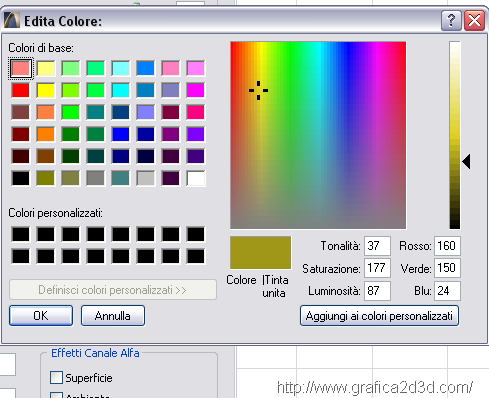This screenshot has height=398, width=489.
Task: Click OK to confirm color
Action: coord(41,315)
